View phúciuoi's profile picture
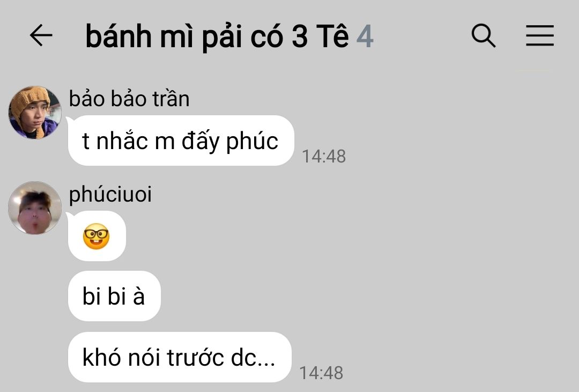The height and width of the screenshot is (392, 579). [x=35, y=208]
